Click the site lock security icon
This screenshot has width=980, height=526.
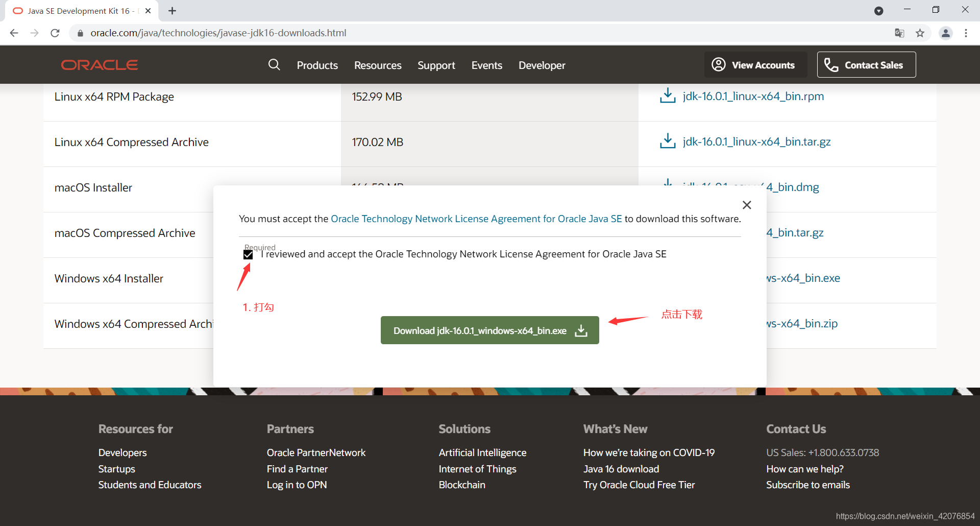click(x=80, y=33)
